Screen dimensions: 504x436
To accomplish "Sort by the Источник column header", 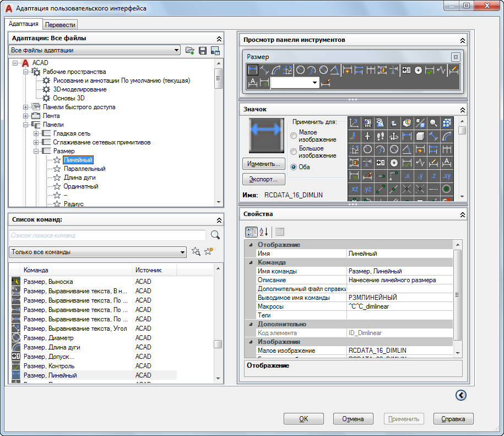I will coord(154,270).
